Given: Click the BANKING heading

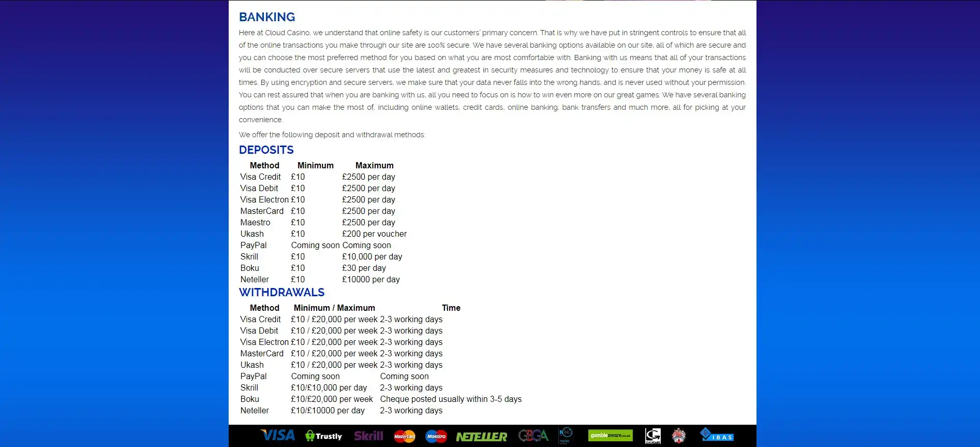Looking at the screenshot, I should click(267, 17).
